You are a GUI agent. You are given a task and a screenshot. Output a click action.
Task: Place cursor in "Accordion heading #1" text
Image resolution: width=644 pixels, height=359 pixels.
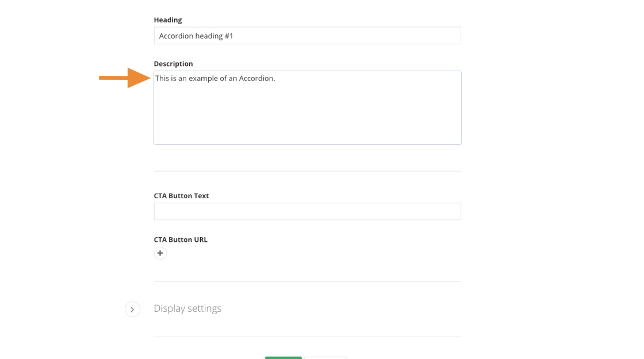[196, 36]
